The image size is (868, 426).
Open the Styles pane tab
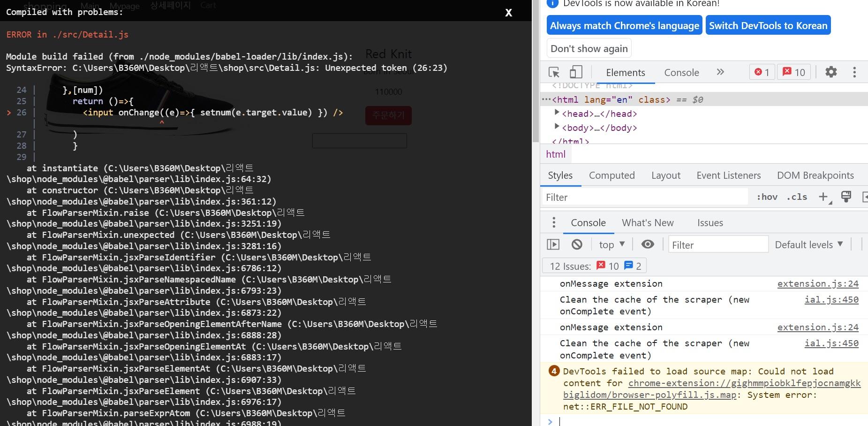point(560,175)
